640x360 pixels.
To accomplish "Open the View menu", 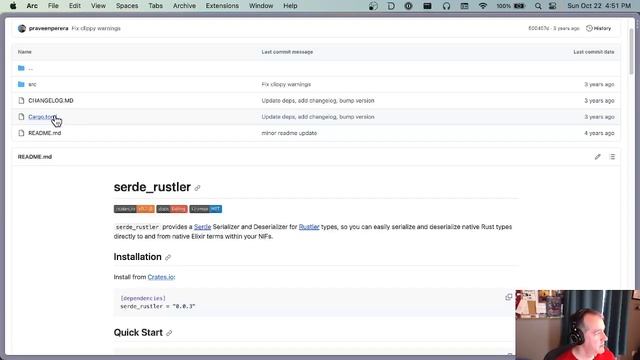I will click(98, 6).
